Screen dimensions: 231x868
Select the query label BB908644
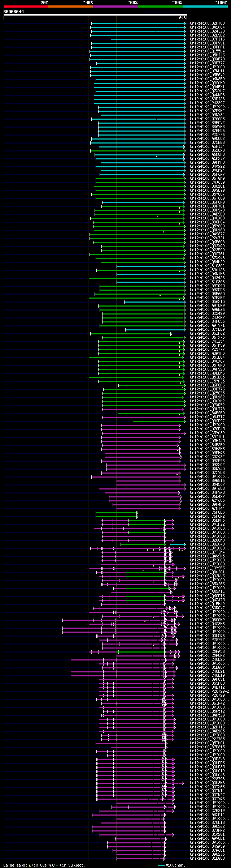click(x=14, y=12)
